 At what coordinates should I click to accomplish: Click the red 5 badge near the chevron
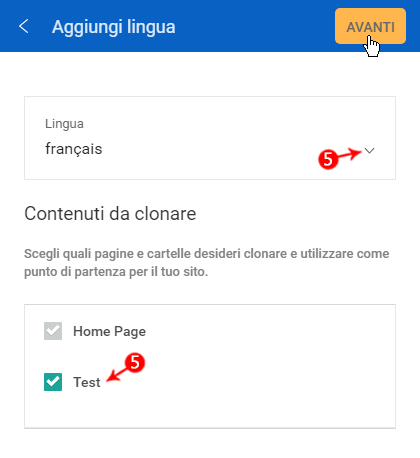point(328,159)
